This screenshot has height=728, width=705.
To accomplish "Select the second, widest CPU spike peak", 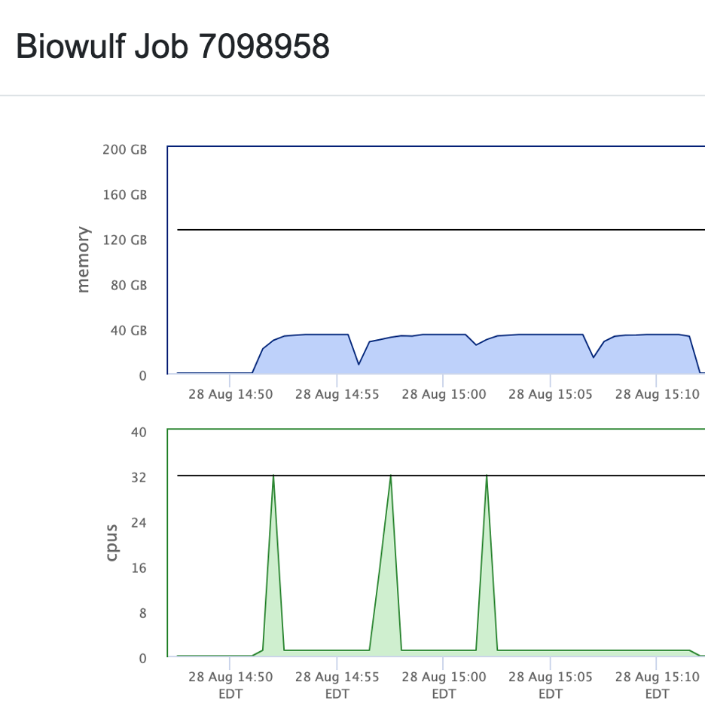I will point(390,477).
